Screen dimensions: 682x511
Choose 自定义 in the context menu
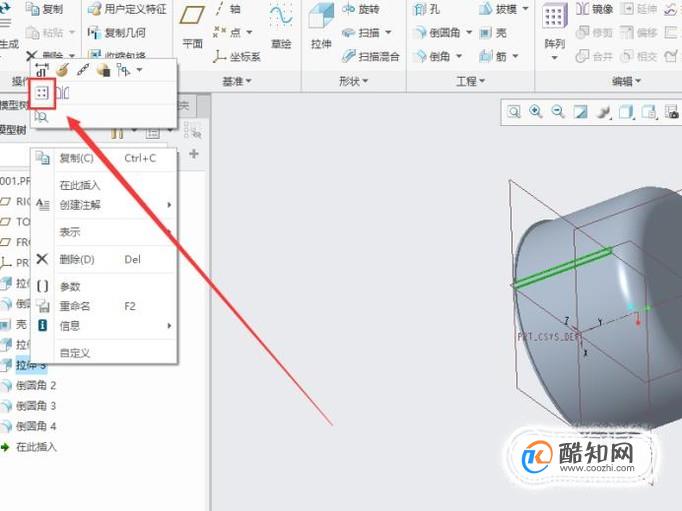pos(104,353)
